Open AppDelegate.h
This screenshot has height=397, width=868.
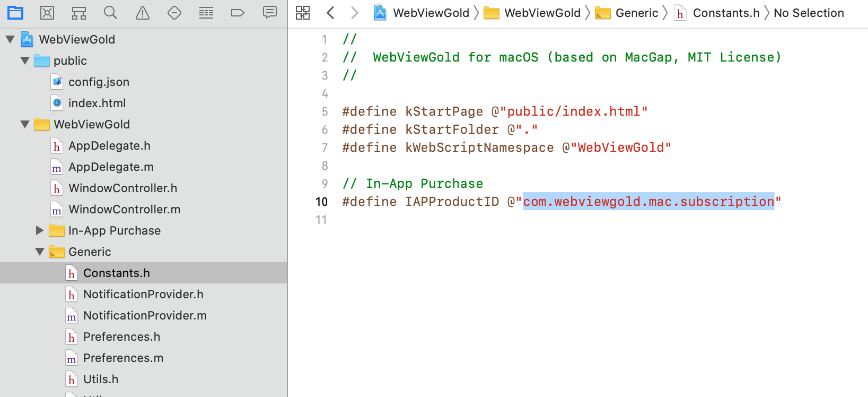[x=109, y=145]
